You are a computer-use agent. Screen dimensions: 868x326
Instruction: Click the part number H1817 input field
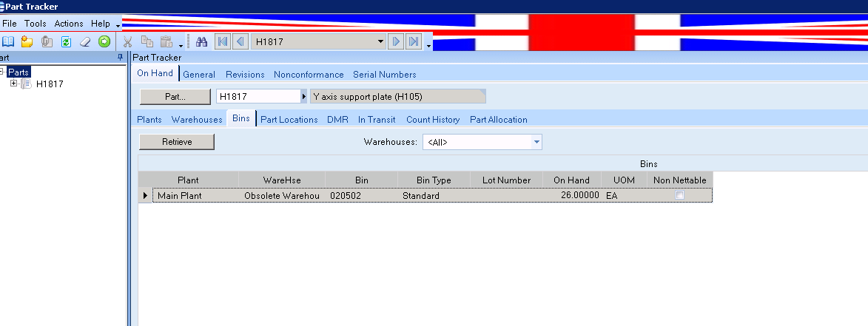(258, 97)
